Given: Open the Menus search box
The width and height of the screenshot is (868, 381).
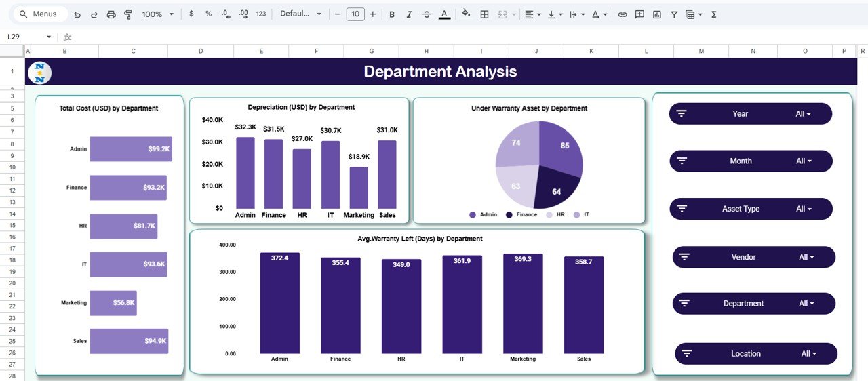Looking at the screenshot, I should (39, 14).
